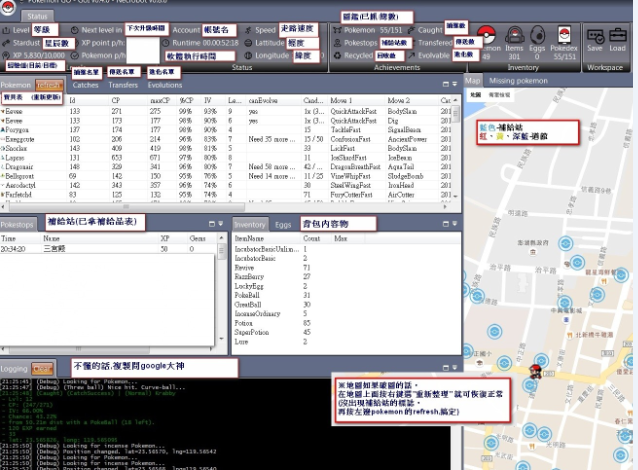Open the Transfers tab

[124, 86]
